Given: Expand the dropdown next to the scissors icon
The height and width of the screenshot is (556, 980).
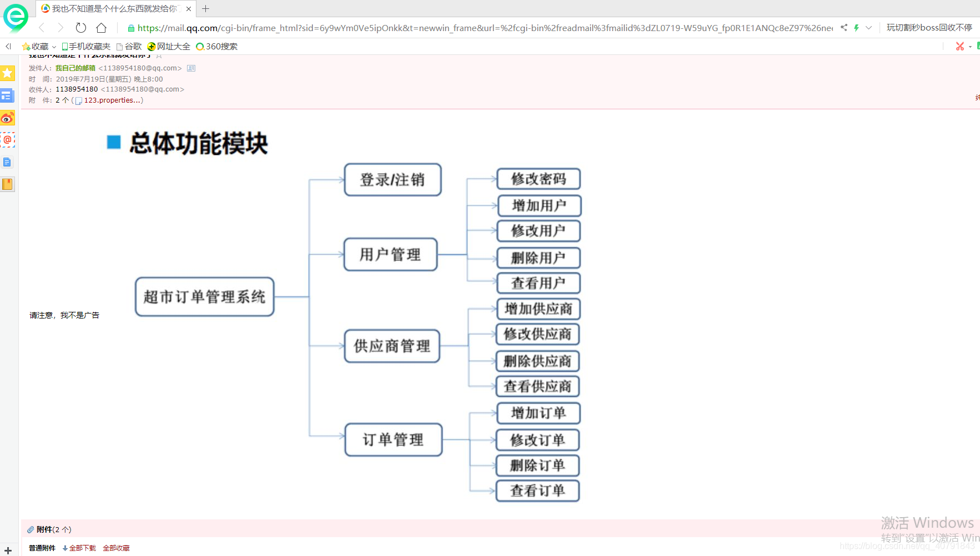Looking at the screenshot, I should (970, 47).
